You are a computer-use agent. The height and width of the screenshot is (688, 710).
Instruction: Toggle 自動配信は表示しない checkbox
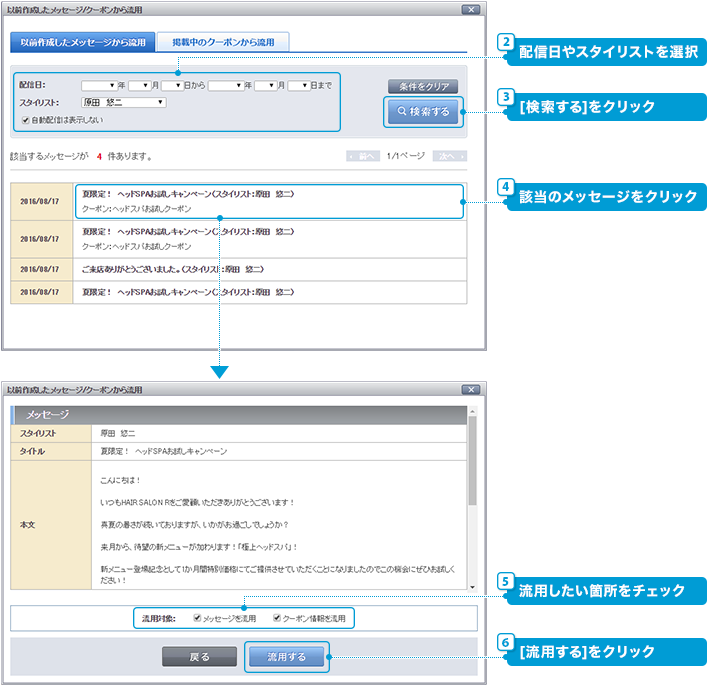click(x=26, y=120)
